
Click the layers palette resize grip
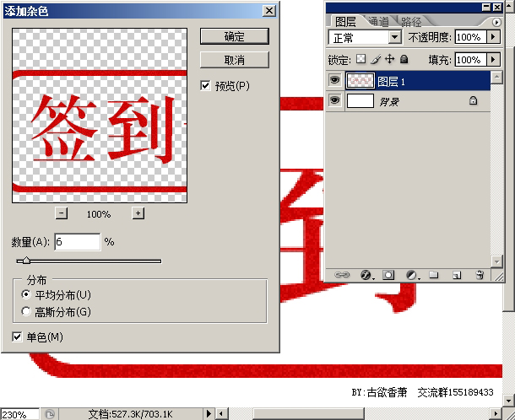[x=498, y=277]
